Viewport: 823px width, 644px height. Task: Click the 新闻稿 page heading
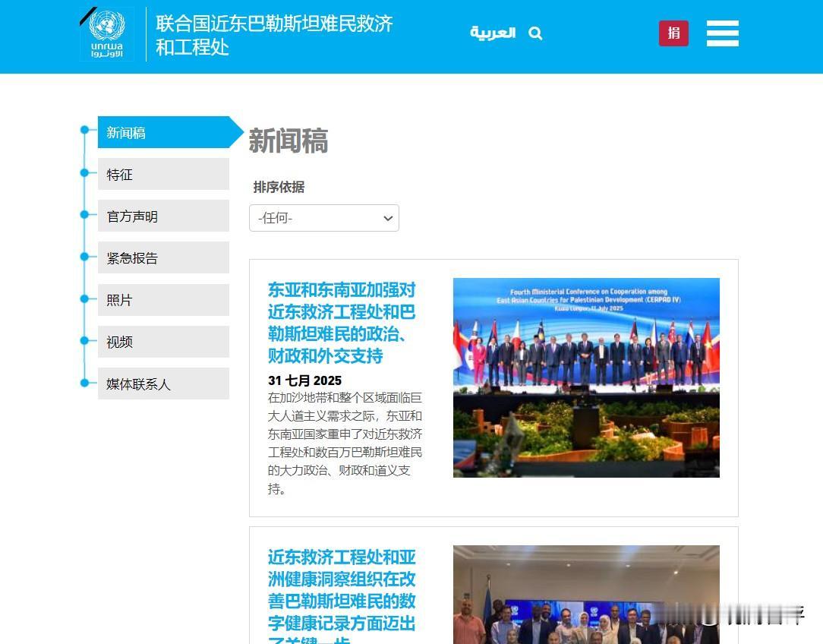pos(289,140)
